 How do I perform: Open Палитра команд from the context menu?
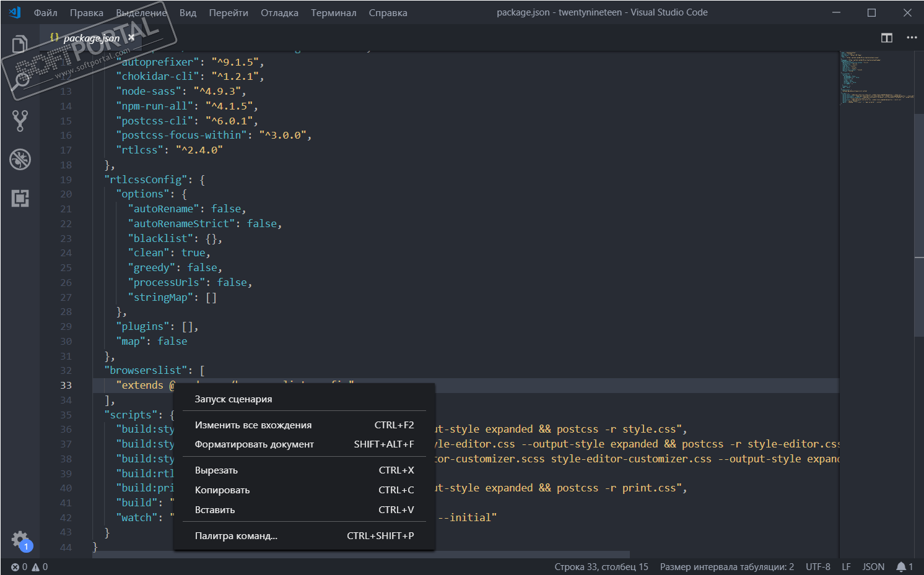[236, 535]
